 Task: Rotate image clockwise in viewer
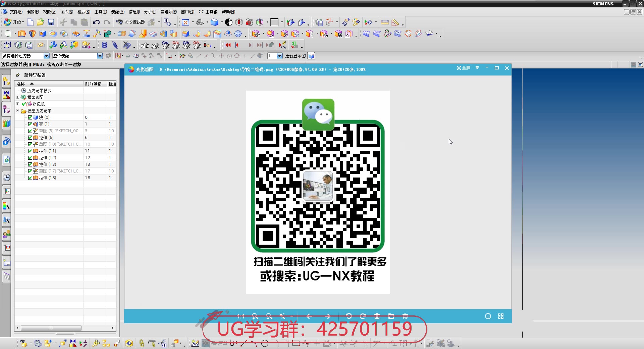click(363, 316)
